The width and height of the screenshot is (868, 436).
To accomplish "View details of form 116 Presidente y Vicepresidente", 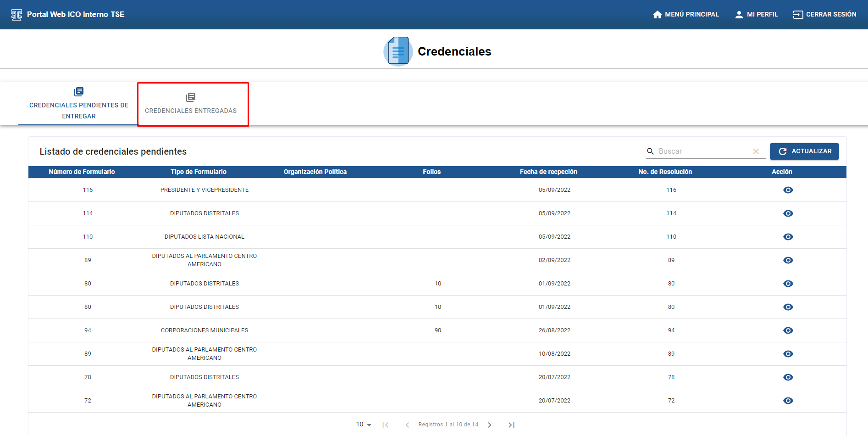I will tap(788, 190).
